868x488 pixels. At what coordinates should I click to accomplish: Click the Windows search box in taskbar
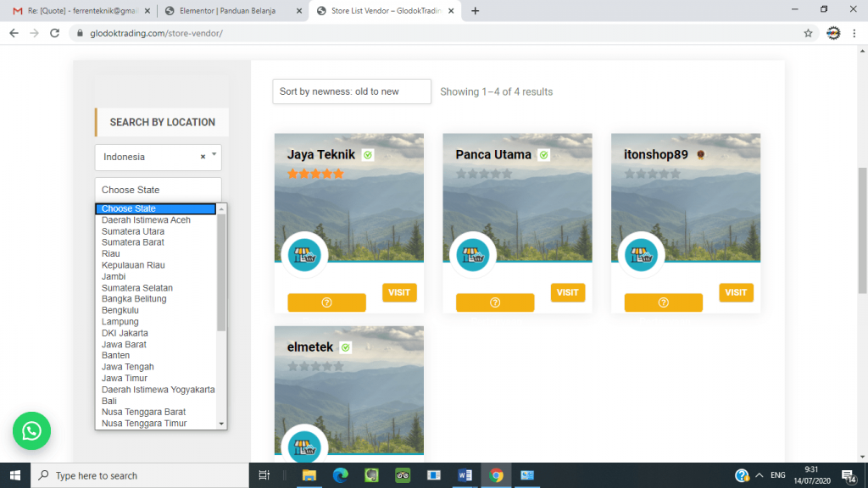click(x=140, y=475)
